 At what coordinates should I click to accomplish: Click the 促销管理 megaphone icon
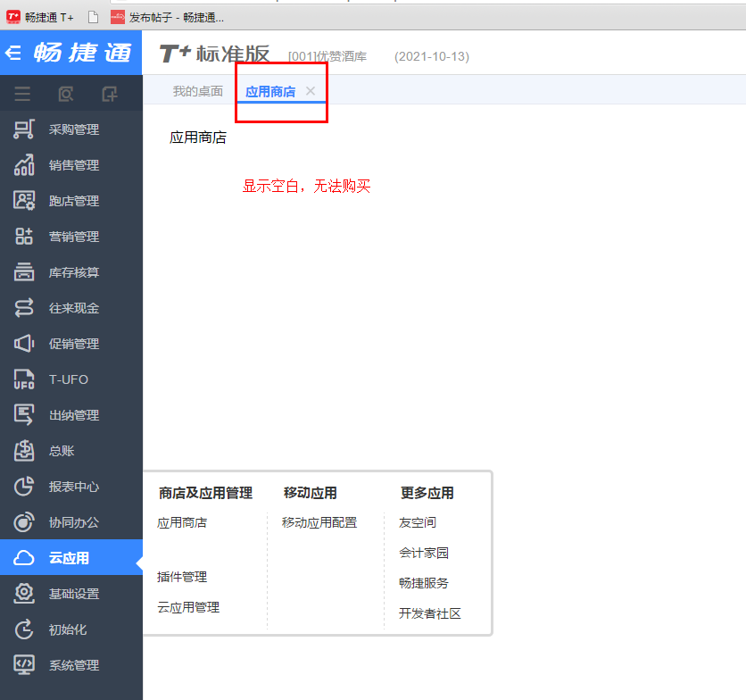tap(24, 344)
